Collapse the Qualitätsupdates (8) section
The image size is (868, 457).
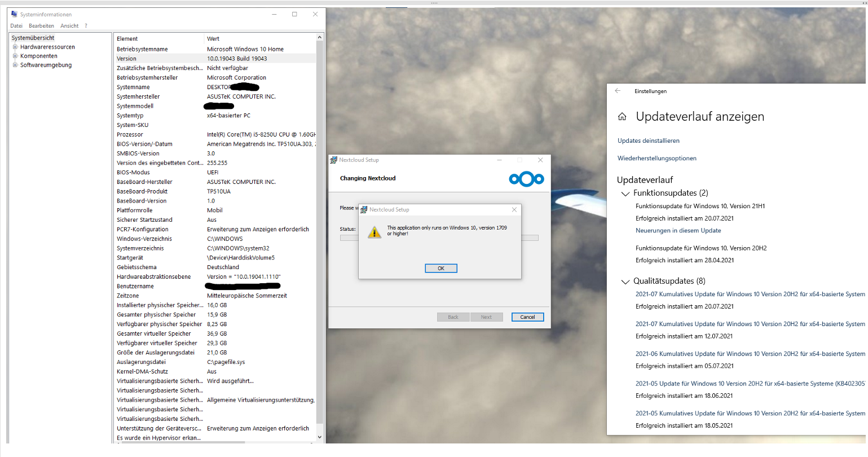click(x=625, y=282)
